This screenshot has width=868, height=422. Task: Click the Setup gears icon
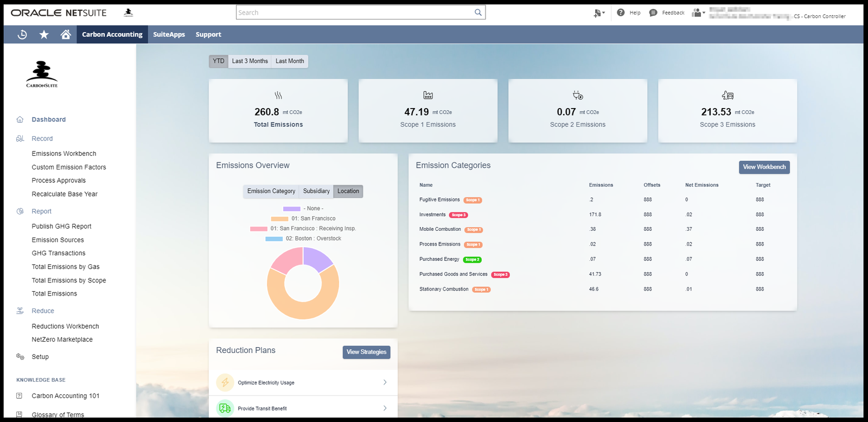tap(20, 357)
